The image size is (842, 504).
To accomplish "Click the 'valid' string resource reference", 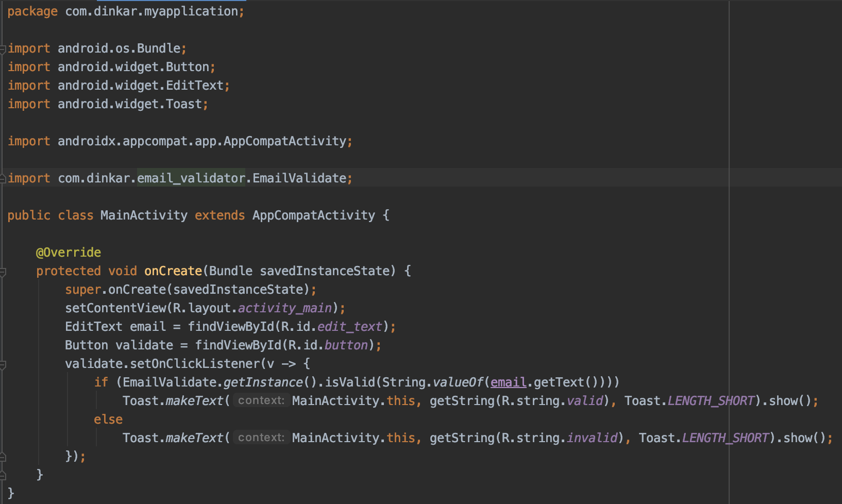I will [x=585, y=401].
